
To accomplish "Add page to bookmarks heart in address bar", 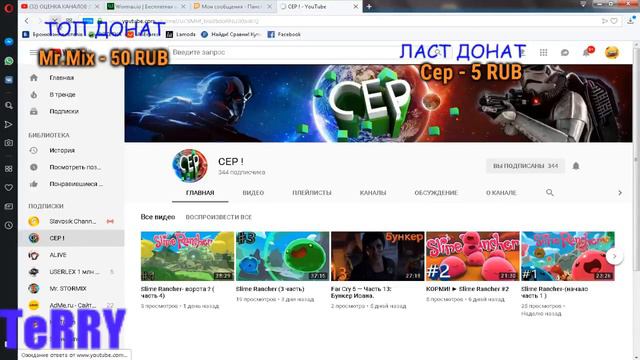I will 614,21.
